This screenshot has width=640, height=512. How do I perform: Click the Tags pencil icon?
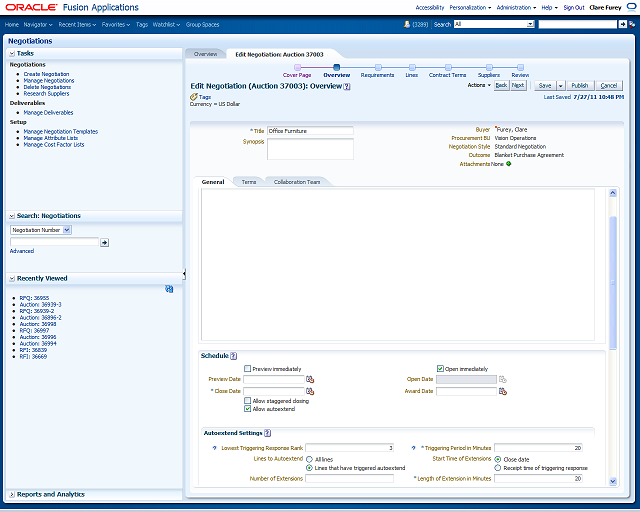point(194,97)
